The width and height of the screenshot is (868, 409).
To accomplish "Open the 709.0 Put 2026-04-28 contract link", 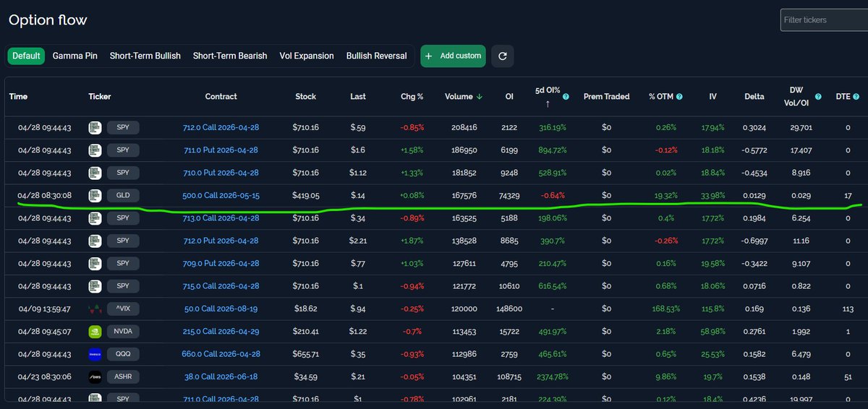I will tap(221, 264).
